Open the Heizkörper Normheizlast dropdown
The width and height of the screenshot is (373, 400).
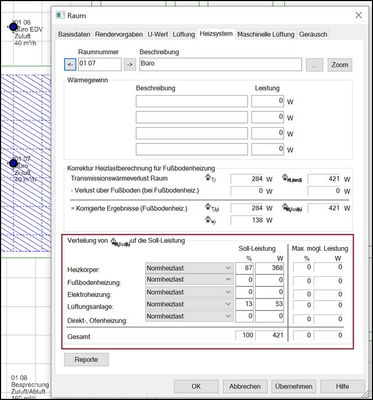coord(189,268)
